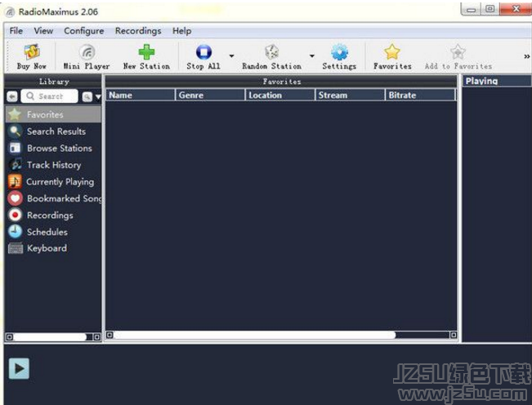Open Recordings in Library sidebar
Viewport: 532px width, 405px height.
tap(53, 216)
